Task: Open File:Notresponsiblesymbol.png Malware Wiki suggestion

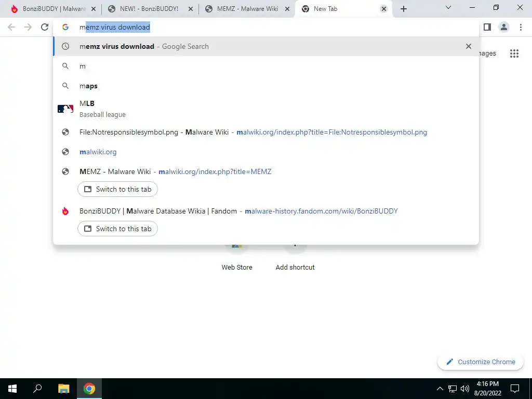Action: [x=266, y=132]
